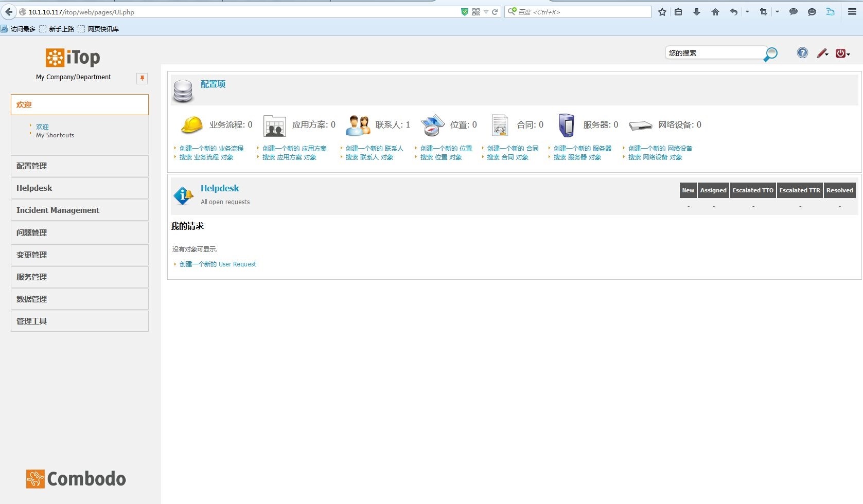Expand the browser back-history dropdown arrow
Image resolution: width=863 pixels, height=504 pixels.
(x=748, y=12)
